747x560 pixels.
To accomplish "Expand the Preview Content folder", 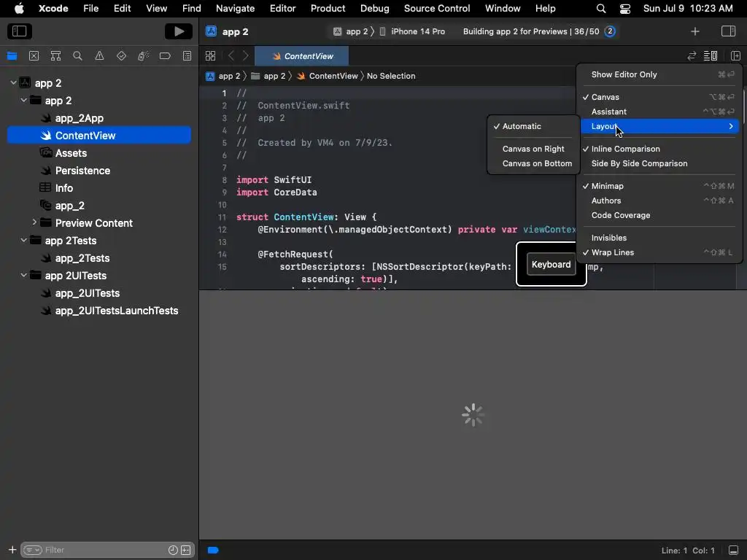I will pos(34,222).
